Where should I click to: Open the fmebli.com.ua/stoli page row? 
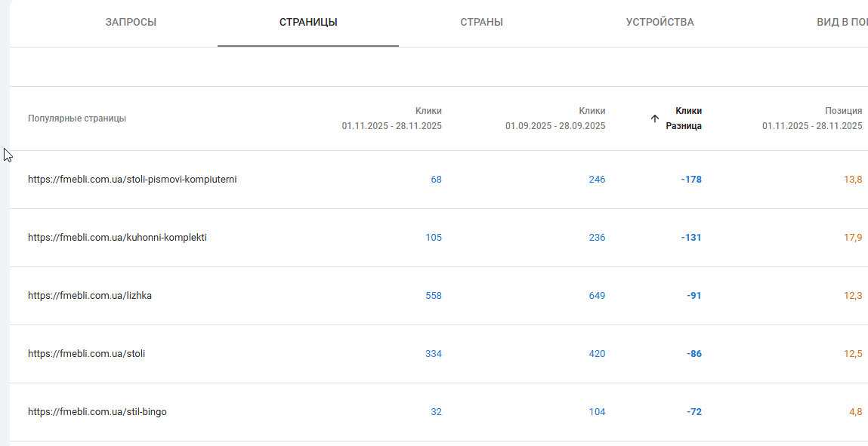[86, 354]
